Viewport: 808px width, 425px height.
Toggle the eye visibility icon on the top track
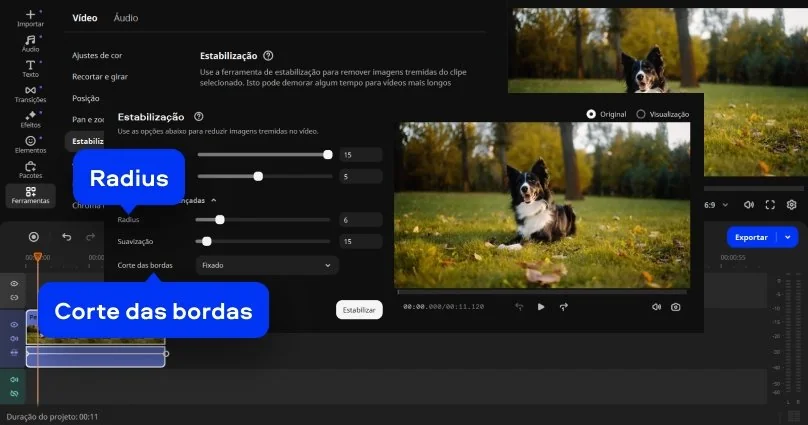[x=14, y=284]
